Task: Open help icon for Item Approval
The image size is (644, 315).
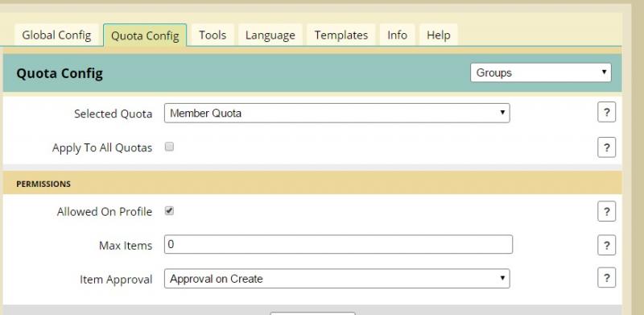Action: coord(606,278)
